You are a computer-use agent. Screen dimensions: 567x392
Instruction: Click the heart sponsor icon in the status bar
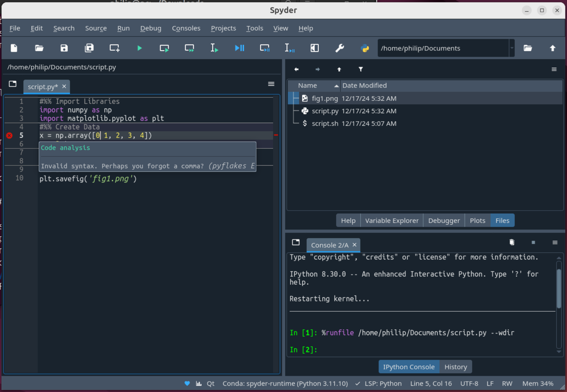(x=187, y=383)
